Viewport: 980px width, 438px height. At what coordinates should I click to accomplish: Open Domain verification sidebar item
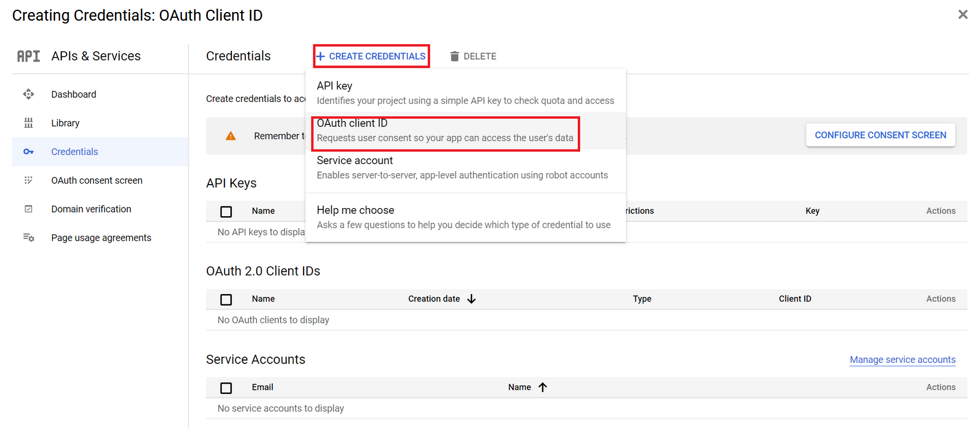(x=100, y=209)
